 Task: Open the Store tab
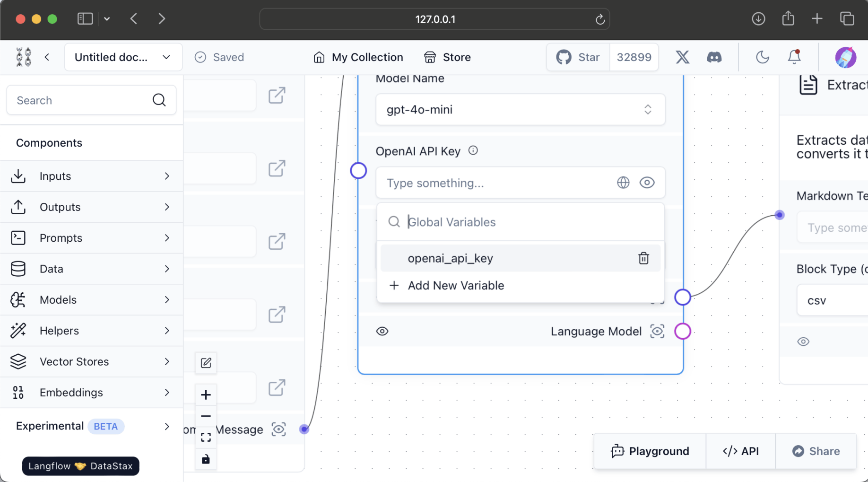point(447,57)
